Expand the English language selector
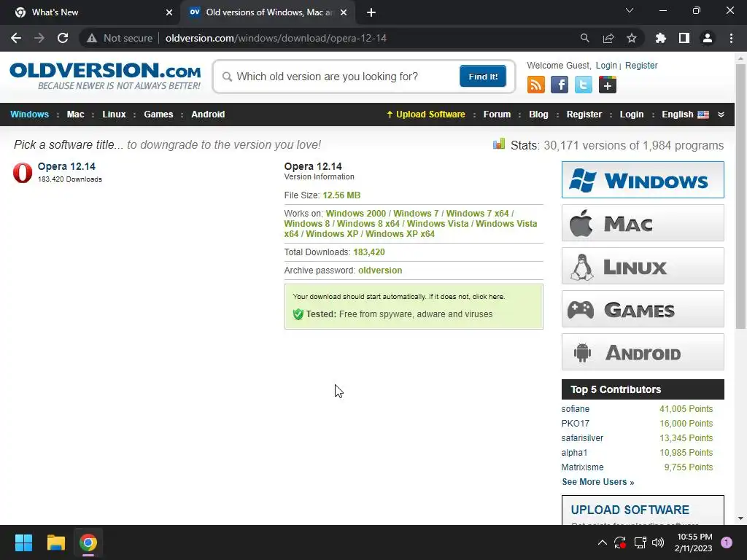Image resolution: width=747 pixels, height=560 pixels. coord(721,114)
